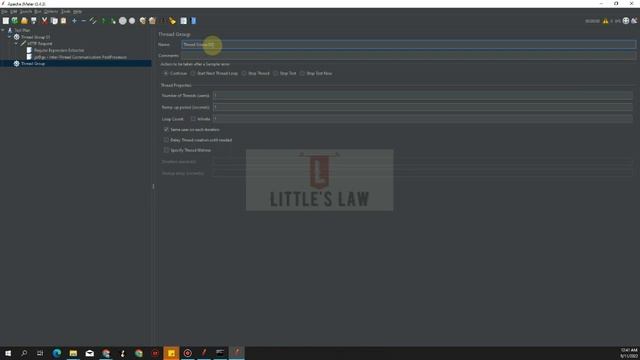Open the Mail app from taskbar
The width and height of the screenshot is (640, 360).
(90, 353)
